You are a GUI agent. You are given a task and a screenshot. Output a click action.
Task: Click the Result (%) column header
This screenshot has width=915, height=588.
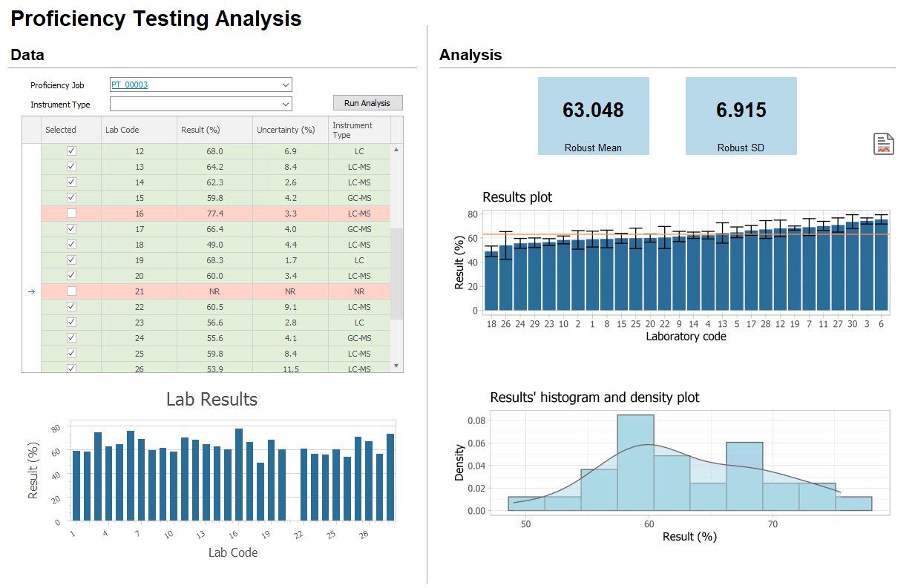(214, 130)
